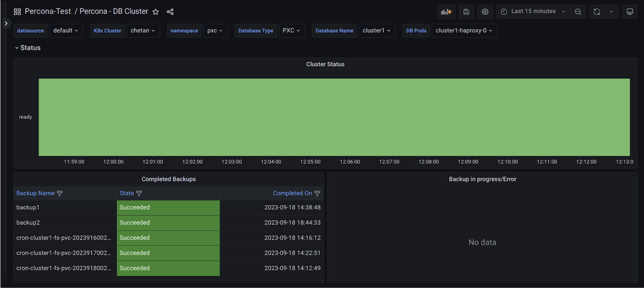This screenshot has width=644, height=288.
Task: Open the DB Pods cluster1-haproxy-0 dropdown
Action: click(464, 31)
